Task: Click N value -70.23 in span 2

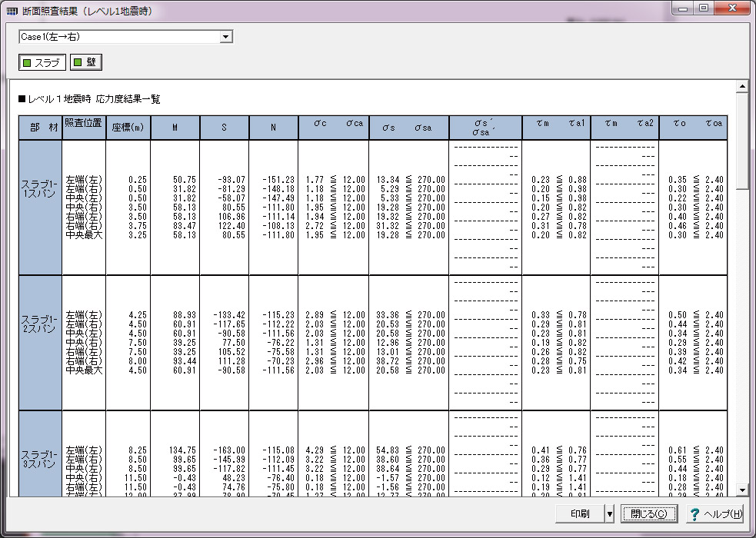Action: coord(281,361)
